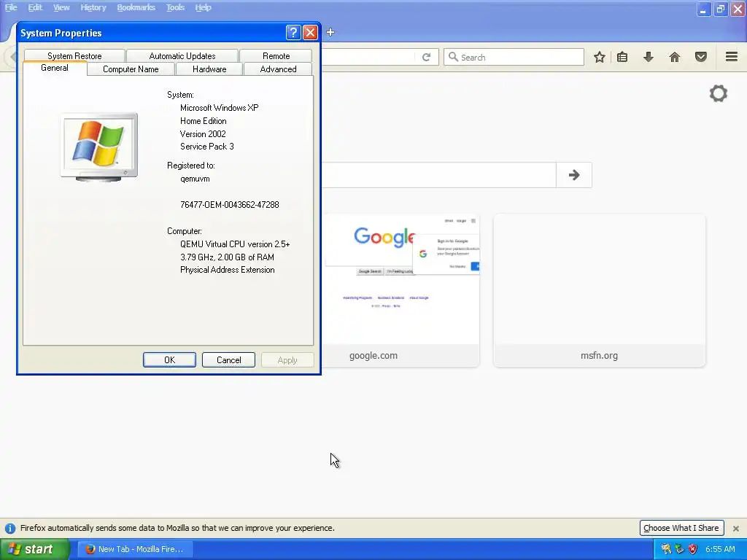Image resolution: width=747 pixels, height=560 pixels.
Task: Open the Firefox downloads arrow icon
Action: pos(649,57)
